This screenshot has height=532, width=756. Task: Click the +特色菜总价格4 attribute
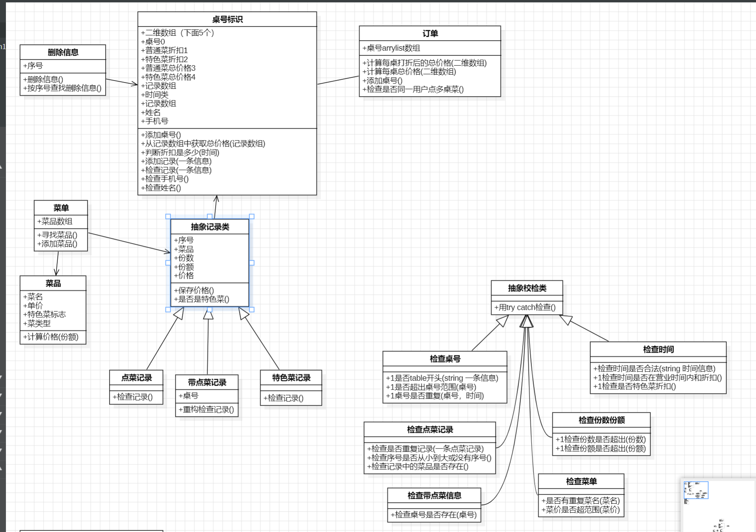click(x=168, y=77)
